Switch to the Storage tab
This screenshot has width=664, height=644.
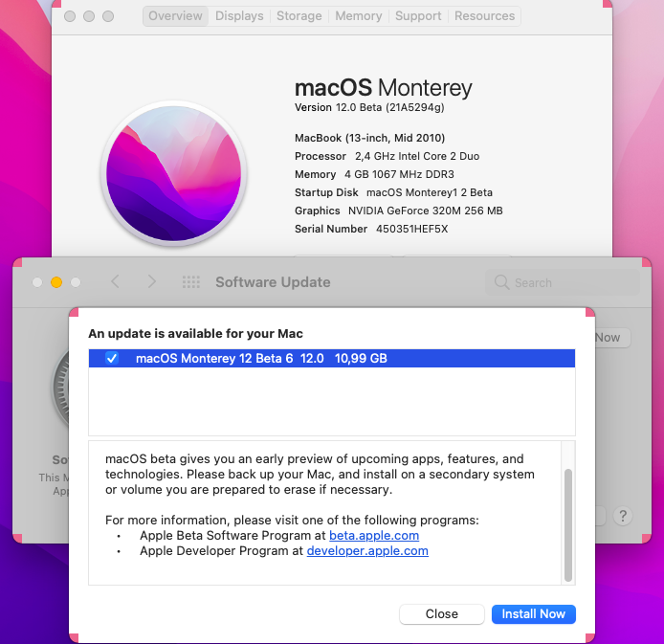pyautogui.click(x=299, y=16)
